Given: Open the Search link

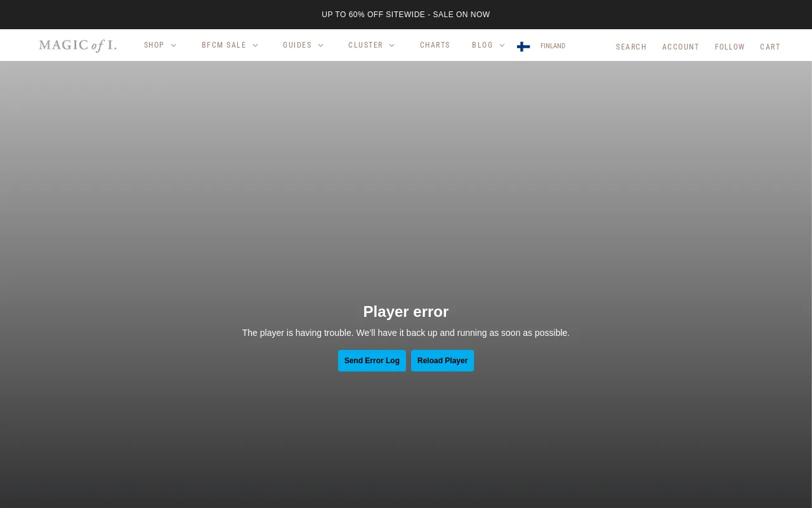Looking at the screenshot, I should coord(631,47).
